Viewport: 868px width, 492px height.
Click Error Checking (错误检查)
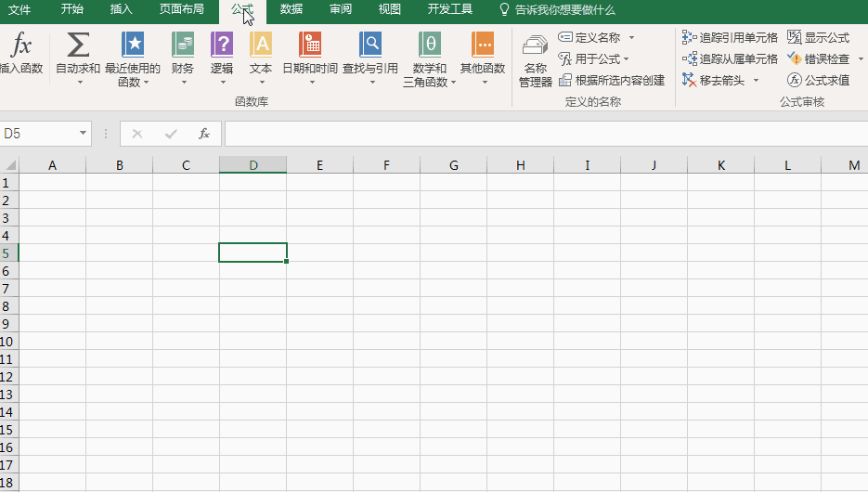[818, 58]
